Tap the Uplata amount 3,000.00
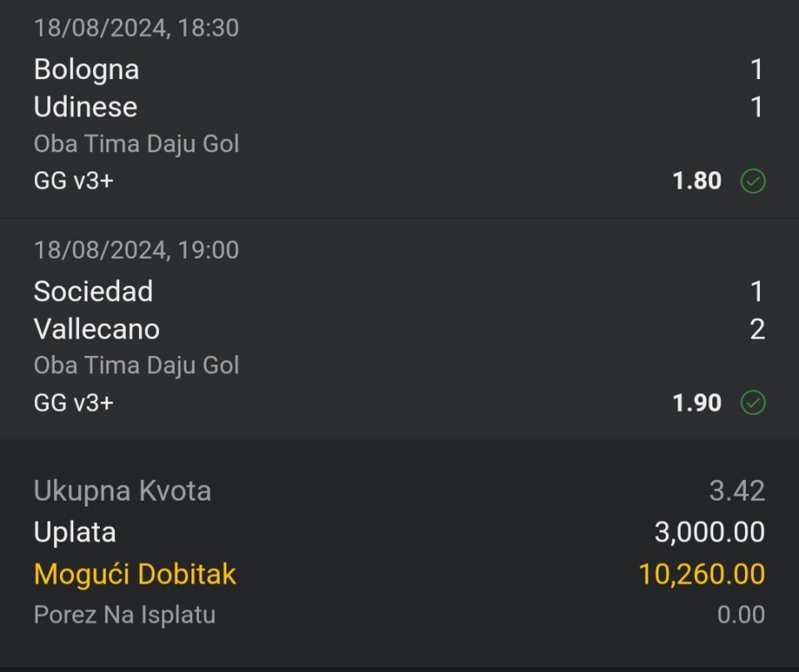The height and width of the screenshot is (672, 799). point(709,532)
